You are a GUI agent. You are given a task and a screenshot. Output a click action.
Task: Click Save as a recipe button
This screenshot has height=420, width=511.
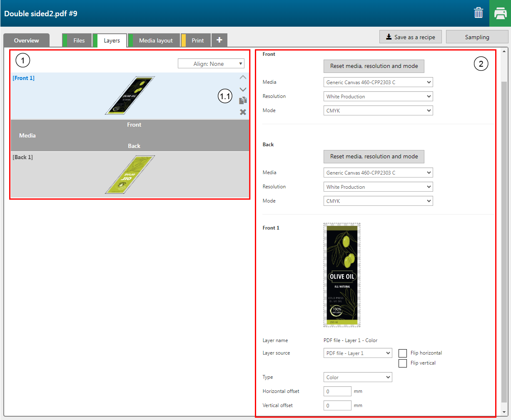[410, 37]
